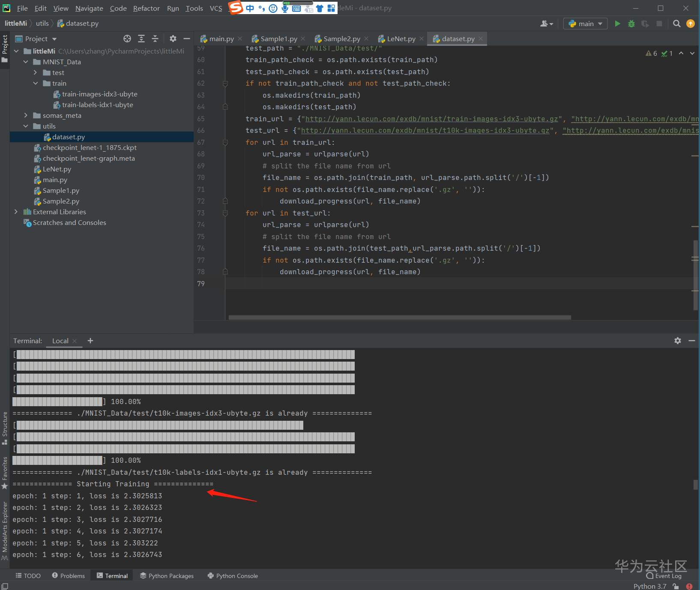Expand External Libraries node
Viewport: 700px width, 590px height.
coord(16,212)
